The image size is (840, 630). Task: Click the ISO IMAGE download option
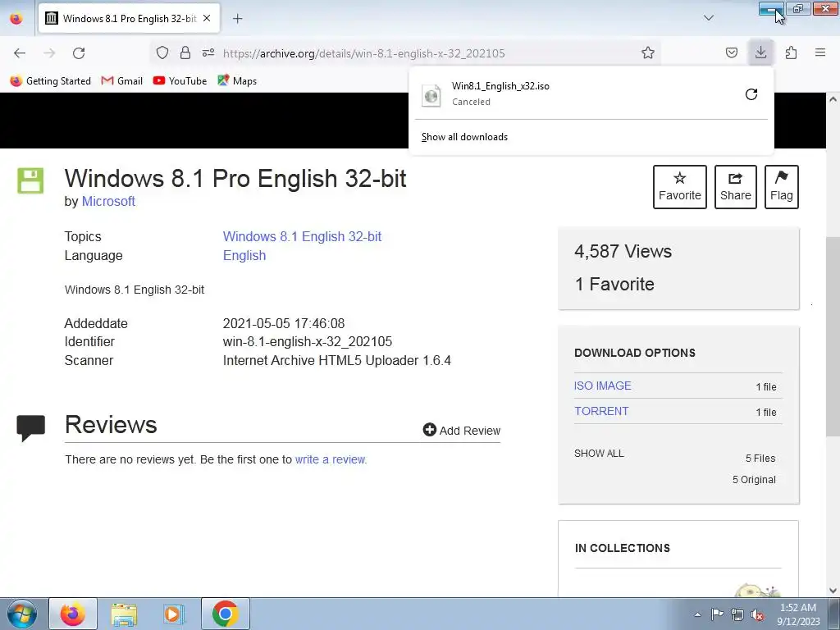pos(603,386)
